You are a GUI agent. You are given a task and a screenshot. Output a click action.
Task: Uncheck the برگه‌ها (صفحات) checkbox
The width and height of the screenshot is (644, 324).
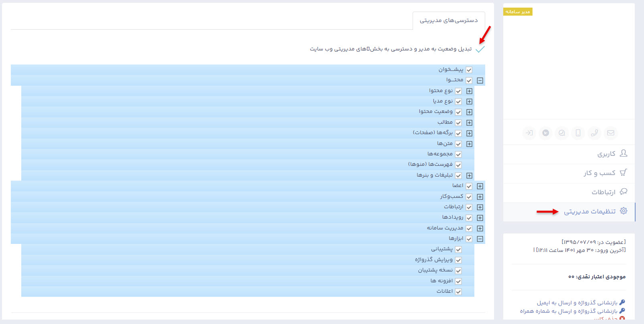click(458, 133)
